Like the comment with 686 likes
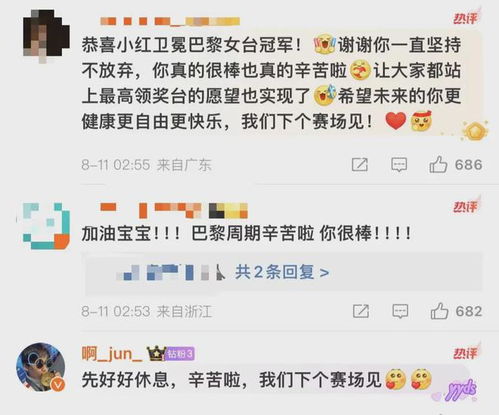 (438, 164)
